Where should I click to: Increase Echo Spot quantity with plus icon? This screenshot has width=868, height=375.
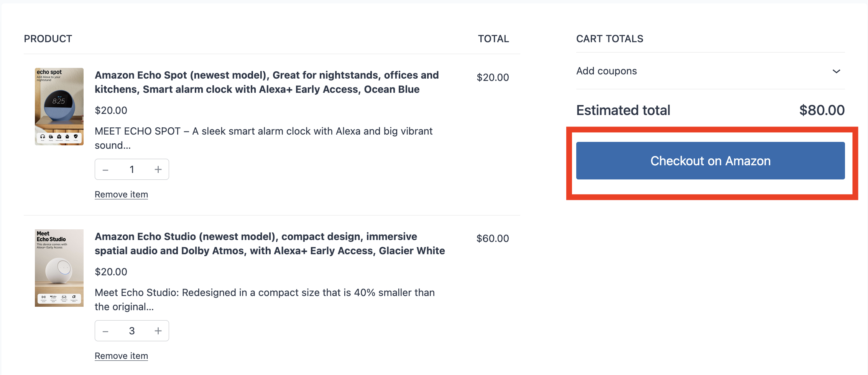pyautogui.click(x=158, y=169)
